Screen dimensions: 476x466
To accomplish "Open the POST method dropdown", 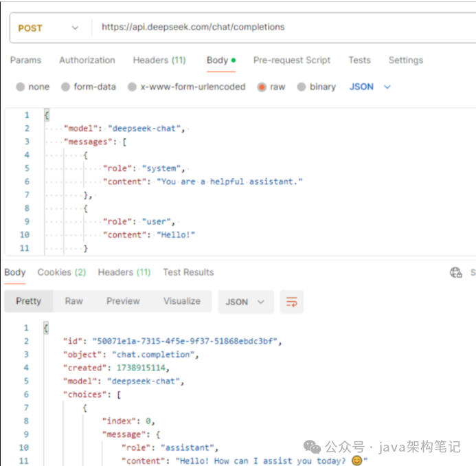I will 49,28.
